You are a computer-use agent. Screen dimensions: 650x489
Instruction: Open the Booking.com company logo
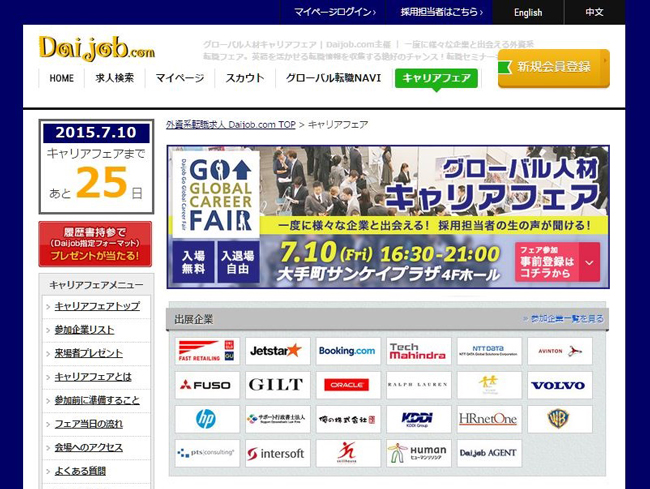coord(348,351)
